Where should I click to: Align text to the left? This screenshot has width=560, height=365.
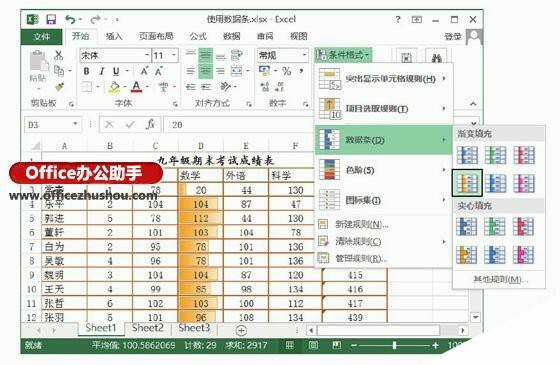(x=191, y=71)
